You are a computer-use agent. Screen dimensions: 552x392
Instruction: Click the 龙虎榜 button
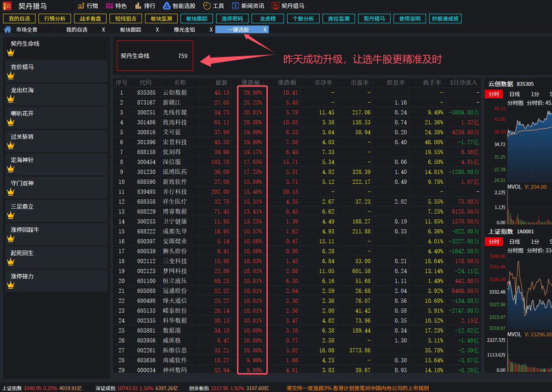[x=268, y=19]
